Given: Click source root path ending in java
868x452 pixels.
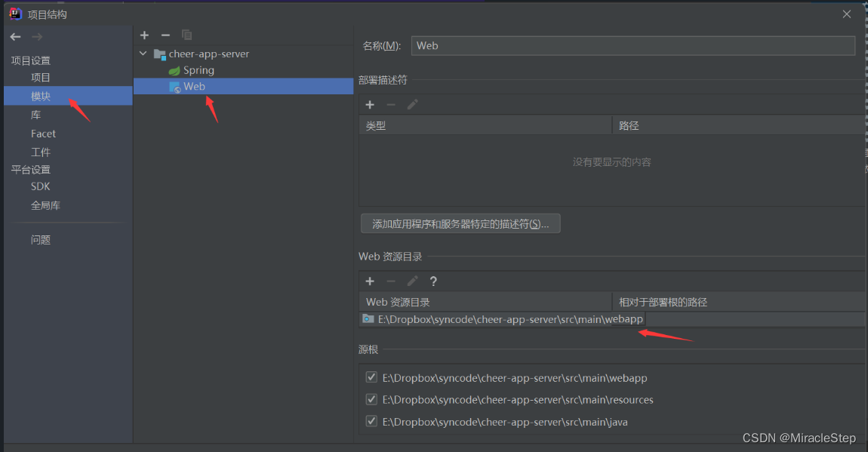Looking at the screenshot, I should pos(505,422).
